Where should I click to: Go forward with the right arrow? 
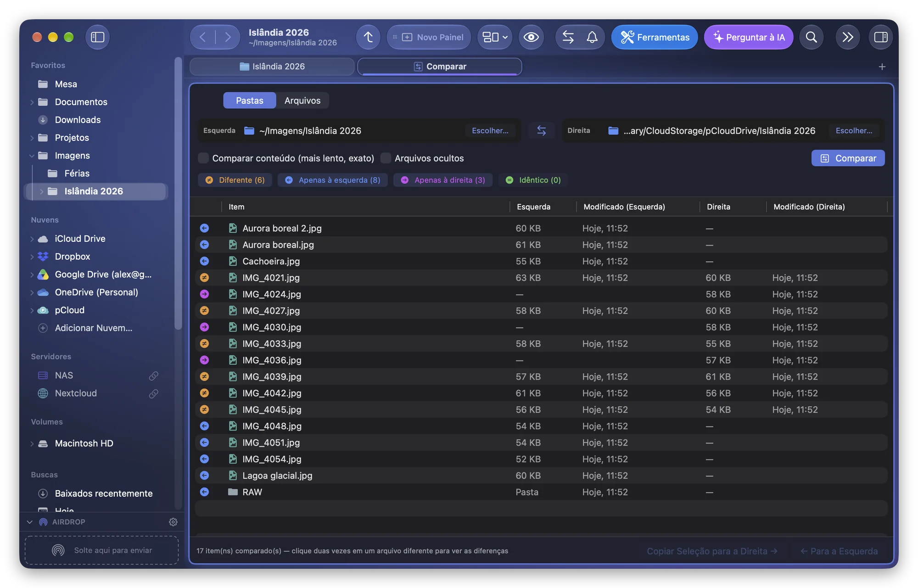[228, 37]
